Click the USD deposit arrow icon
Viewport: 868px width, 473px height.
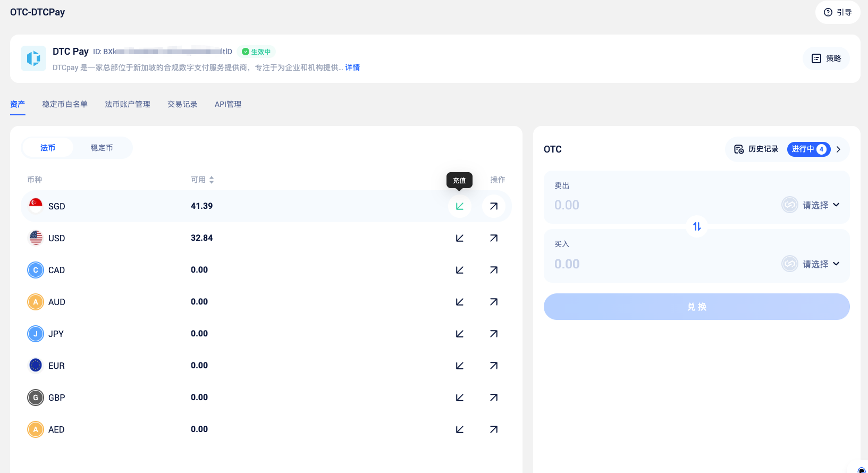459,238
